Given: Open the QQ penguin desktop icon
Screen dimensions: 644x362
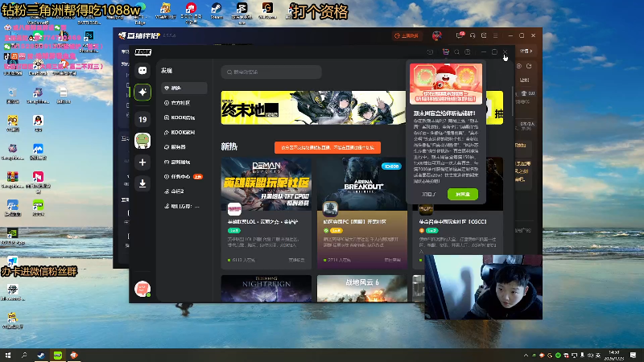Looking at the screenshot, I should pyautogui.click(x=38, y=122).
